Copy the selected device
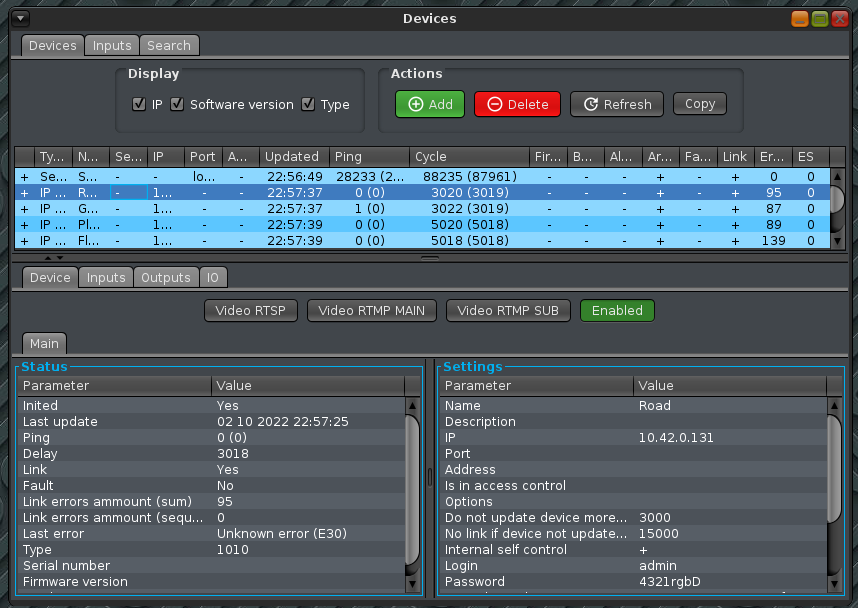Screen dimensions: 858x608 click(x=699, y=104)
